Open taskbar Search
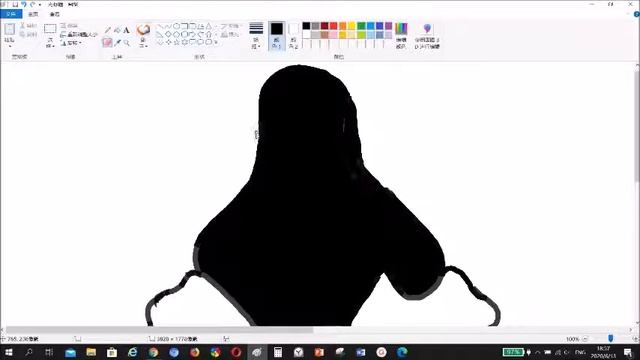The image size is (640, 360). pos(29,352)
